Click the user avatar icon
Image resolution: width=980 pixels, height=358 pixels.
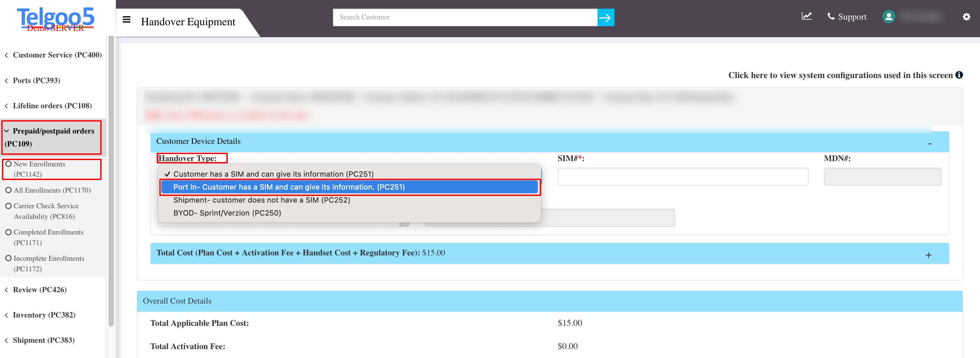[x=889, y=16]
